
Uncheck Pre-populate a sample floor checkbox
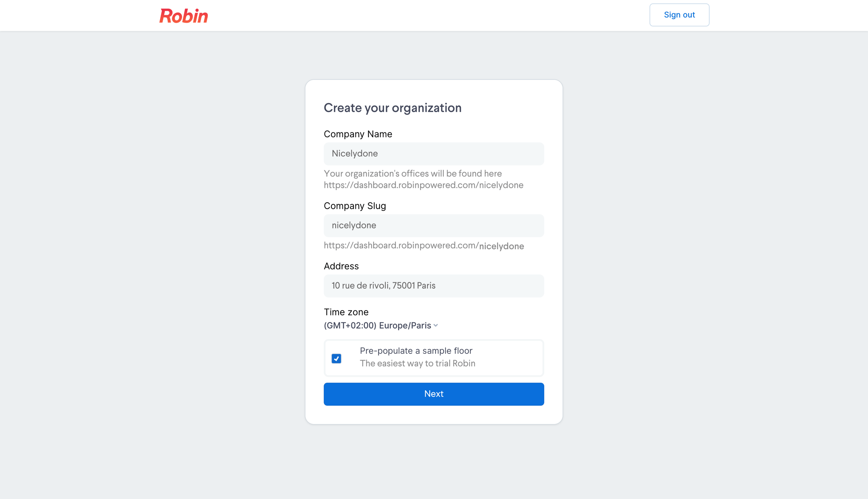click(x=336, y=358)
